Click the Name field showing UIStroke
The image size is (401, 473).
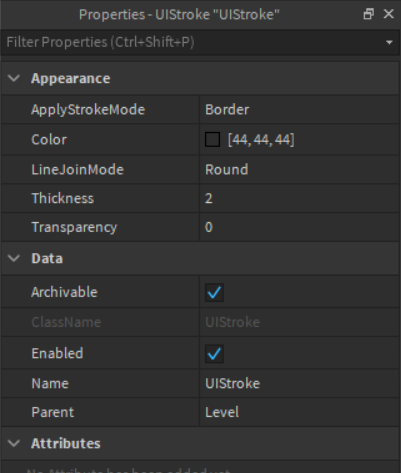pos(299,383)
